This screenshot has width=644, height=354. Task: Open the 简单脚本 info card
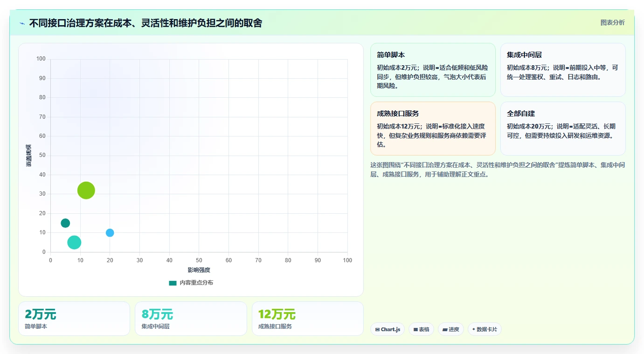point(433,70)
